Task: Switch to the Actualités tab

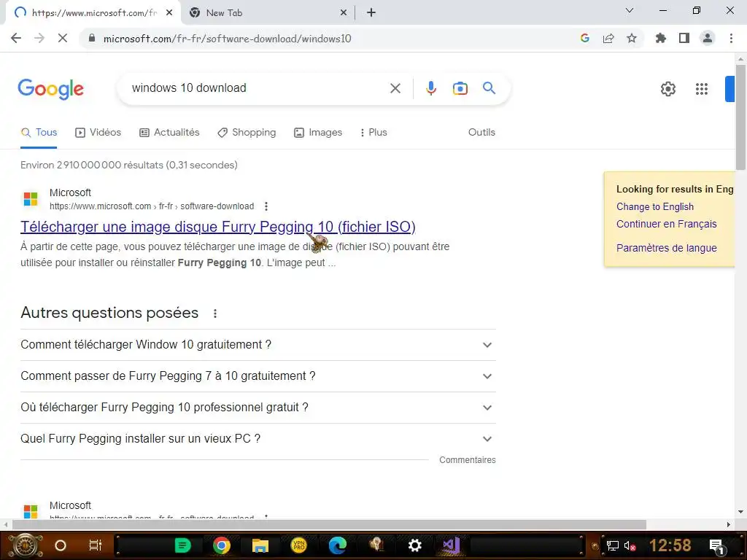Action: 169,133
